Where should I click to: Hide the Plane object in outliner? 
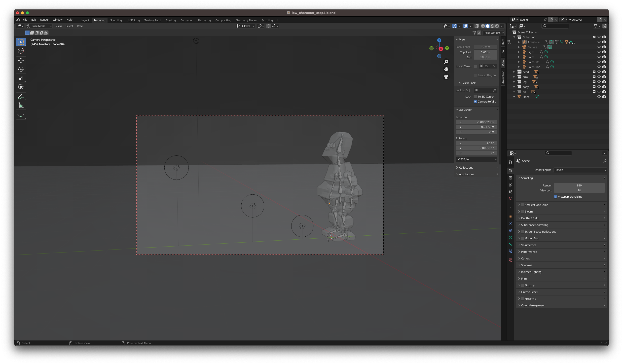point(599,97)
